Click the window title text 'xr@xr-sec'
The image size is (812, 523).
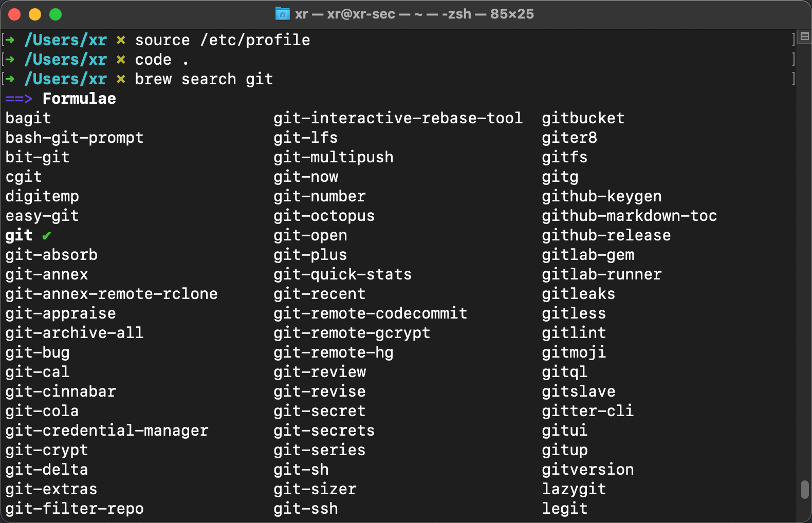tap(361, 14)
